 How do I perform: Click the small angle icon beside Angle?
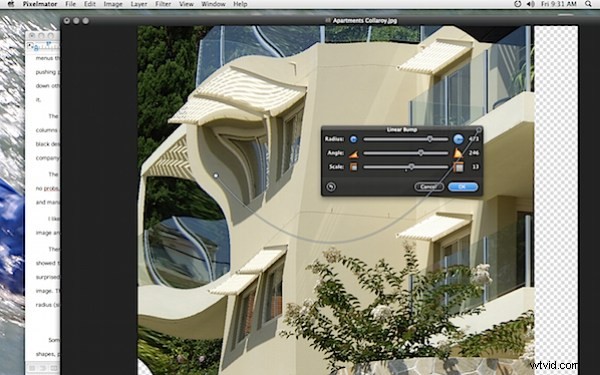pyautogui.click(x=353, y=153)
